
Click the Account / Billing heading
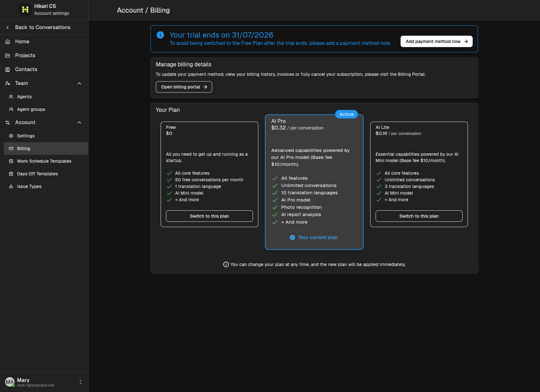pyautogui.click(x=143, y=10)
